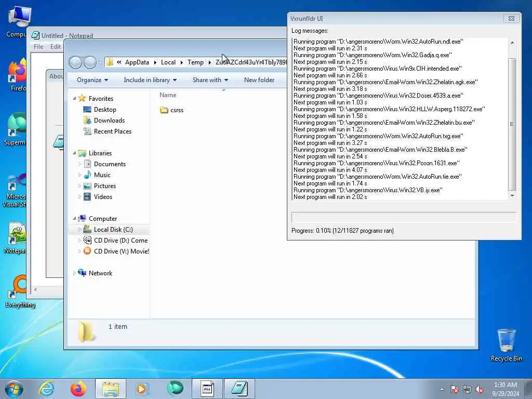Click the Explorer Forward button
The width and height of the screenshot is (532, 399).
point(90,62)
